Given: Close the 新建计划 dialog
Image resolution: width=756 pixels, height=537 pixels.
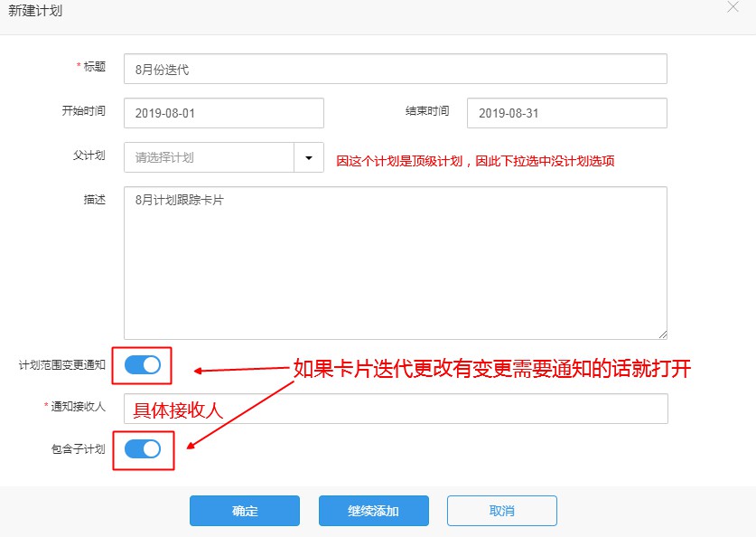Looking at the screenshot, I should click(733, 7).
